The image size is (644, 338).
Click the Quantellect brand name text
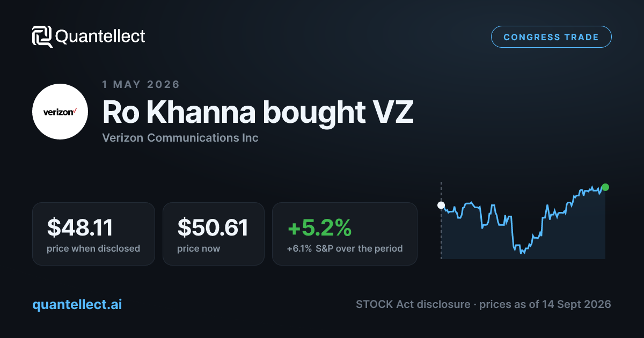coord(100,36)
